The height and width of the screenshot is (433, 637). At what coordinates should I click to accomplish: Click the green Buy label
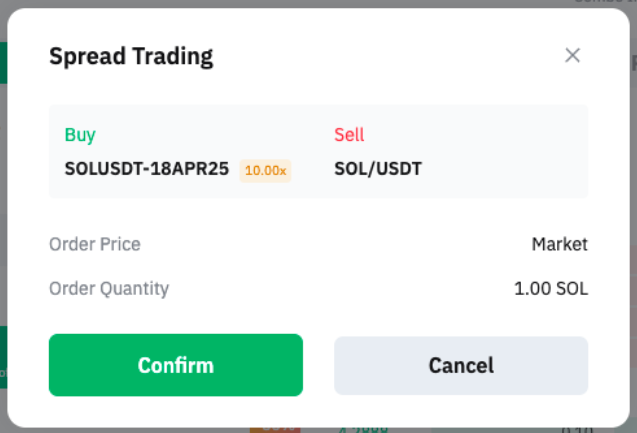(x=80, y=135)
